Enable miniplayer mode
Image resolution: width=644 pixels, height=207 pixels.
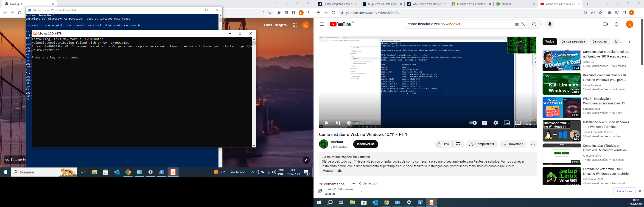(507, 123)
